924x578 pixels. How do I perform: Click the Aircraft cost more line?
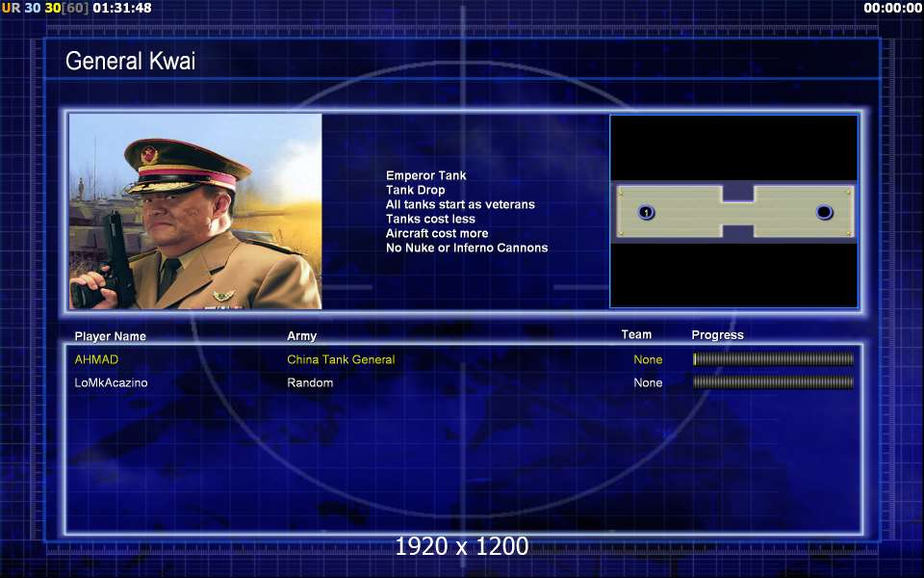437,233
